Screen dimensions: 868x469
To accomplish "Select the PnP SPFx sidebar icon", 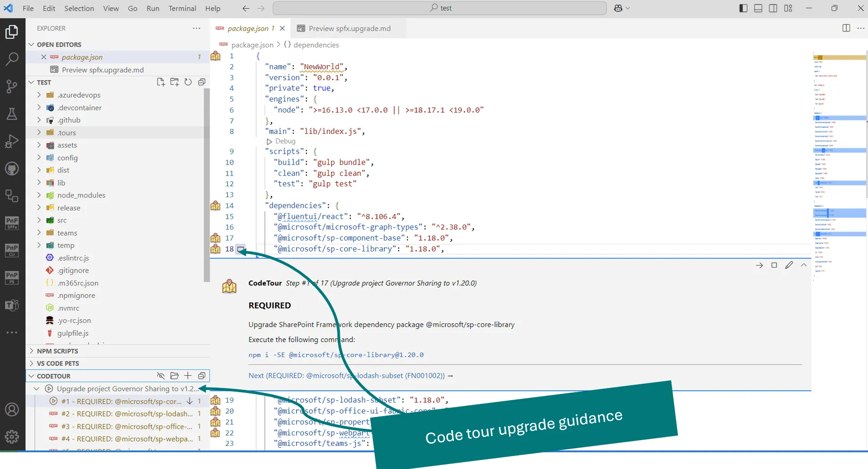I will click(11, 223).
